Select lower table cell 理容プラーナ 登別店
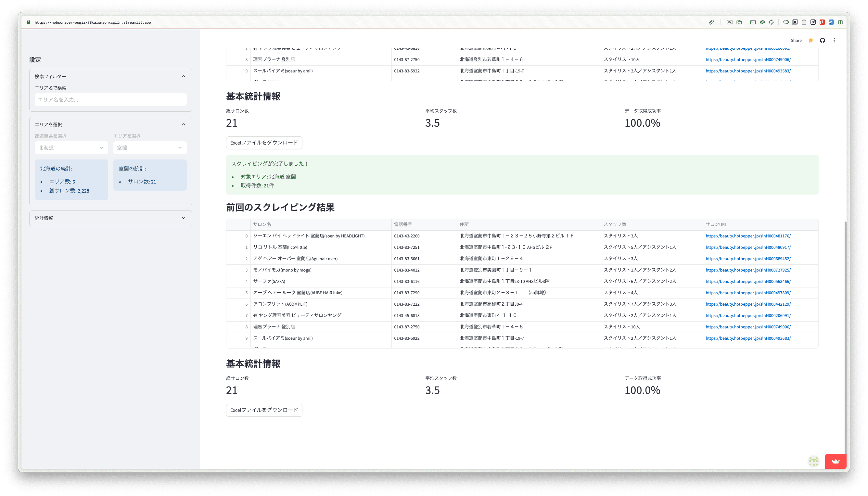Viewport: 868px width, 496px height. tap(321, 327)
